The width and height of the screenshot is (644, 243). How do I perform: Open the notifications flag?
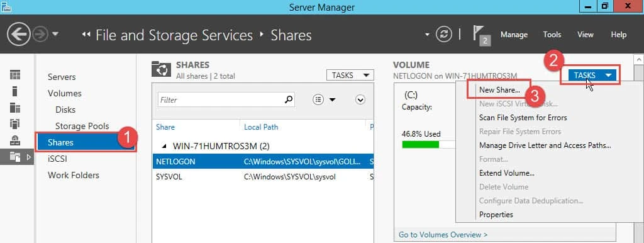[x=482, y=36]
